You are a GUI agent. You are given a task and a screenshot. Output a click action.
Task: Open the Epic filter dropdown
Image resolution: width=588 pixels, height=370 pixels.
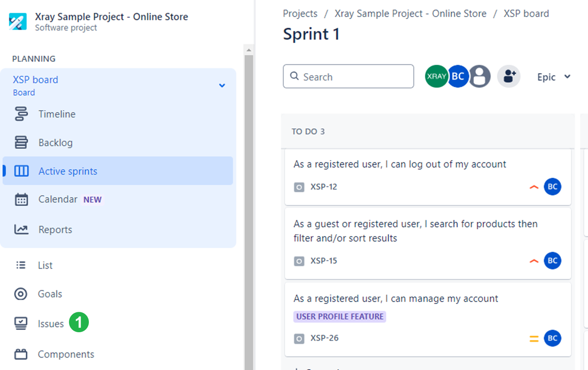click(554, 77)
